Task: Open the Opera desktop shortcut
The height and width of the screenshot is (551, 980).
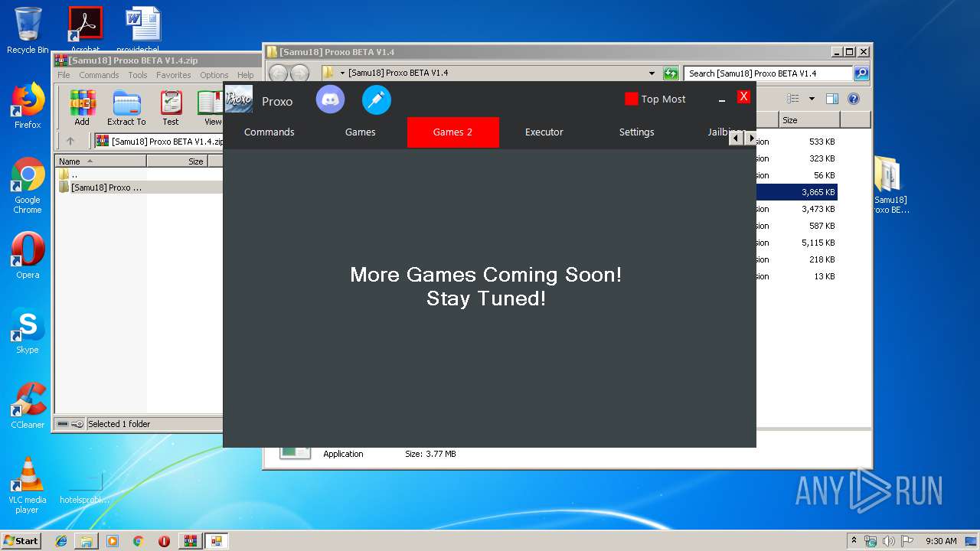Action: pyautogui.click(x=28, y=256)
